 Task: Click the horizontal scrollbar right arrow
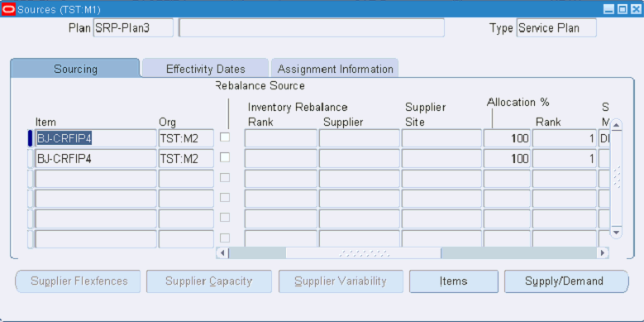pos(603,253)
